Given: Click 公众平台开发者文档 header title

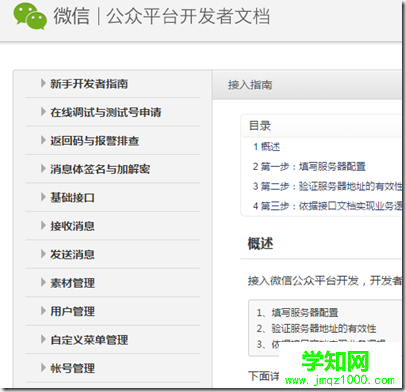Looking at the screenshot, I should (188, 16).
